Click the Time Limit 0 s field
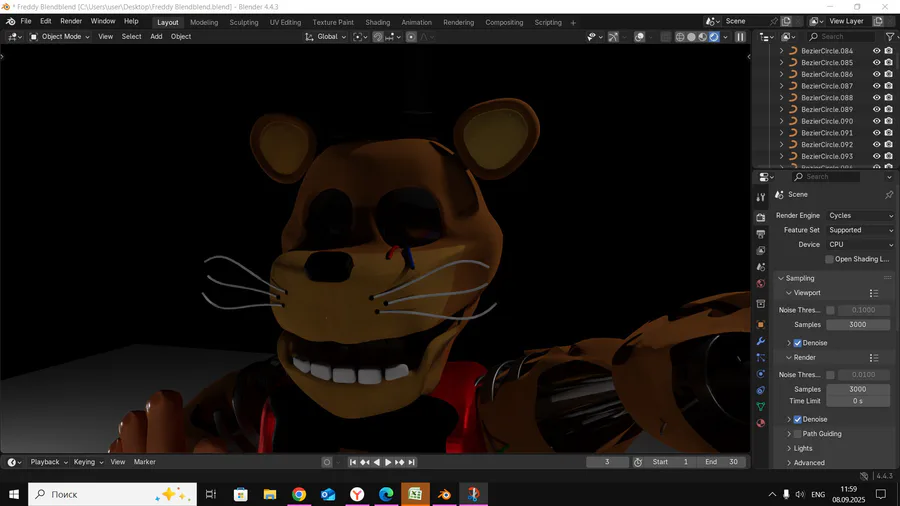 (x=858, y=401)
